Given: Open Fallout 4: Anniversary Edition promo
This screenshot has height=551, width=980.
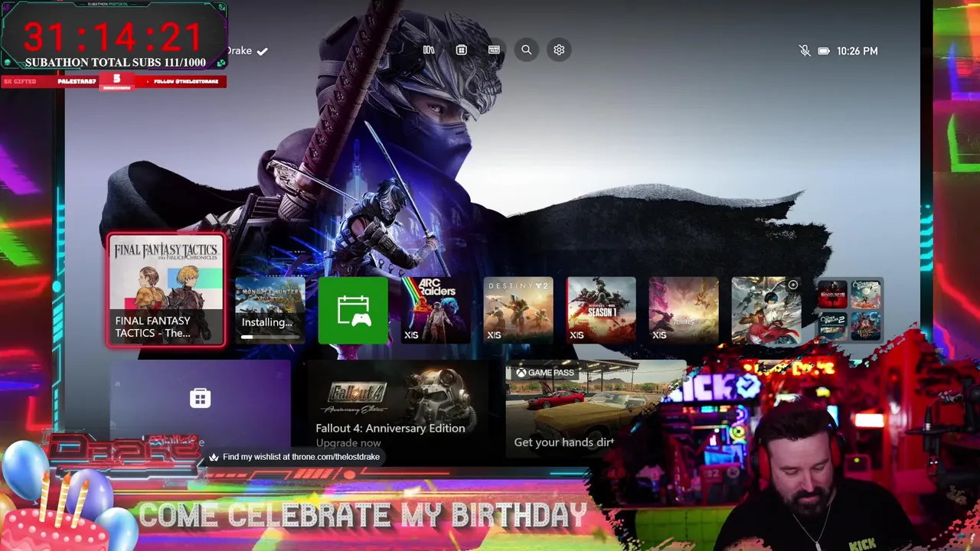Looking at the screenshot, I should point(398,408).
